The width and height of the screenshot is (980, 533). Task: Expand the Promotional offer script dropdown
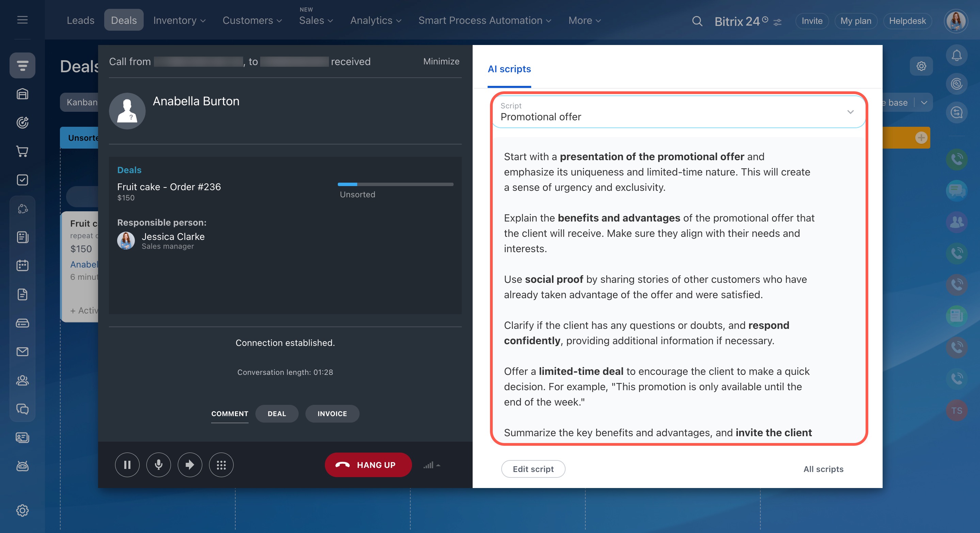tap(850, 112)
